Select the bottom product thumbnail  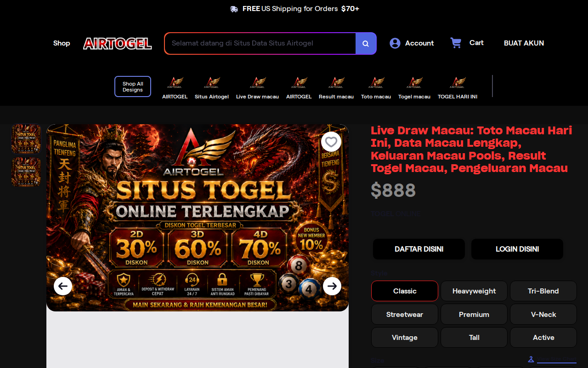[x=26, y=172]
